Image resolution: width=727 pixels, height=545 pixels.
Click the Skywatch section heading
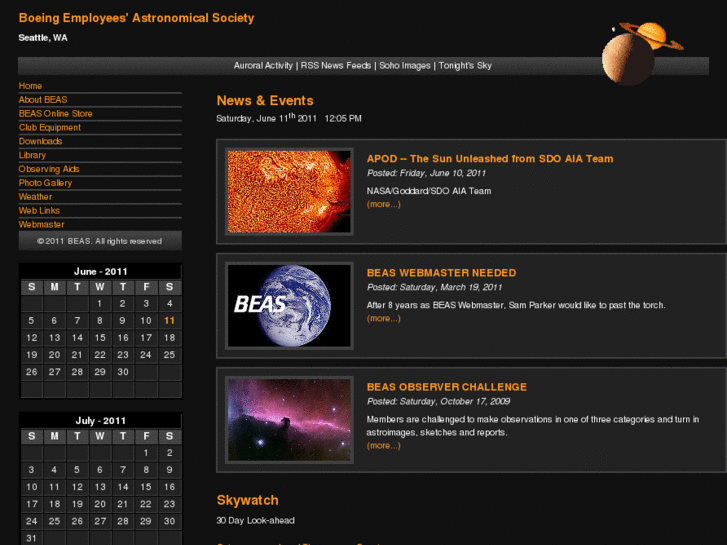[248, 500]
